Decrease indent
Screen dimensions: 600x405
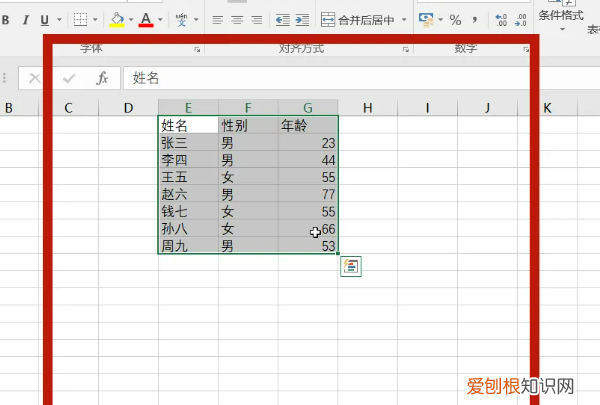(283, 20)
